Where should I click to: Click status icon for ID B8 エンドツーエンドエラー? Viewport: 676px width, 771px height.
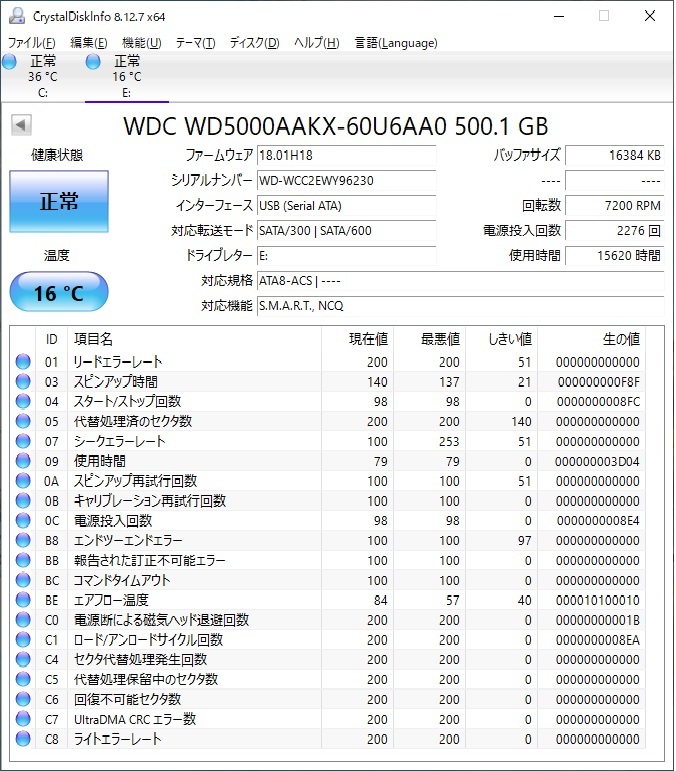[23, 540]
